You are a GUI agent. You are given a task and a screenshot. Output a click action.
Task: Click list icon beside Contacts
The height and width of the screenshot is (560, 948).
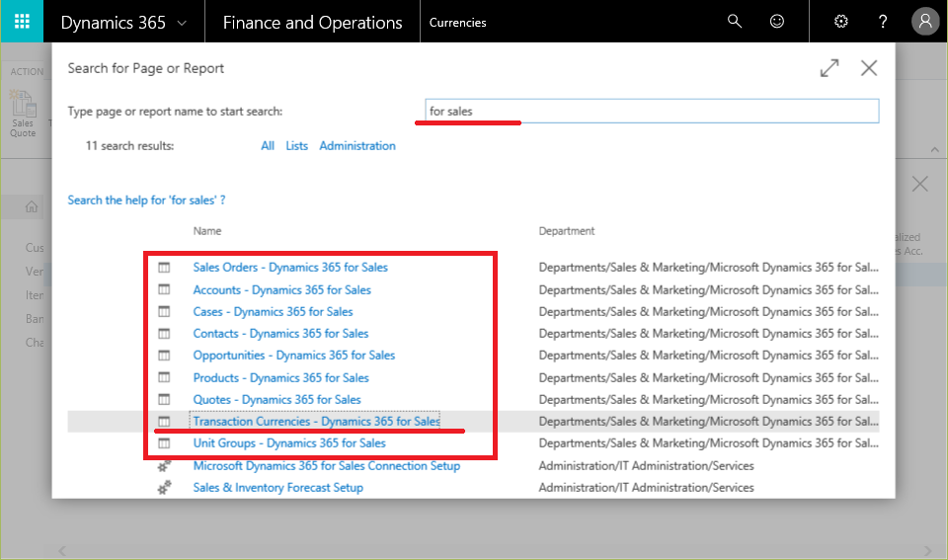tap(164, 334)
